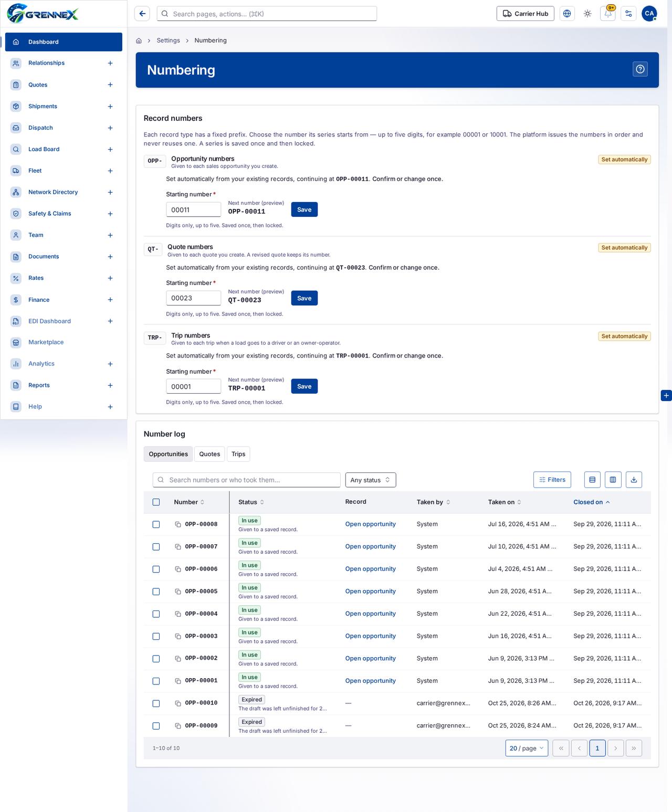Check the row checkbox for OPP-00001

point(156,681)
